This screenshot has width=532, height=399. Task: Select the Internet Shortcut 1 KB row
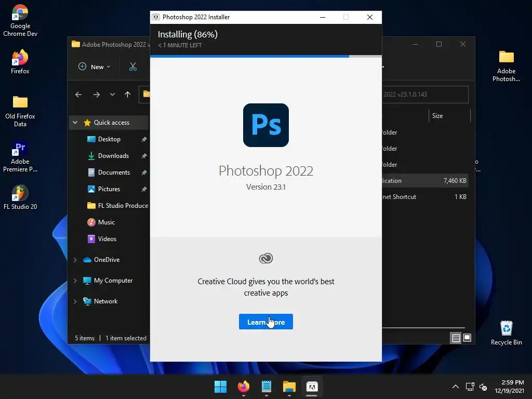point(425,197)
